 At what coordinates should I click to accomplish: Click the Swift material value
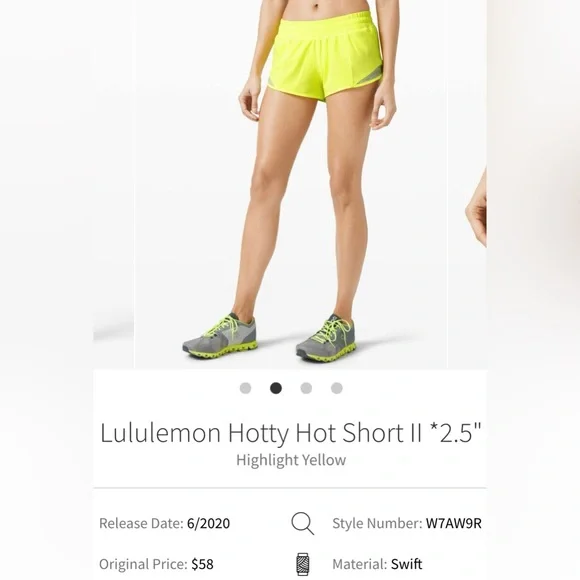(x=407, y=564)
